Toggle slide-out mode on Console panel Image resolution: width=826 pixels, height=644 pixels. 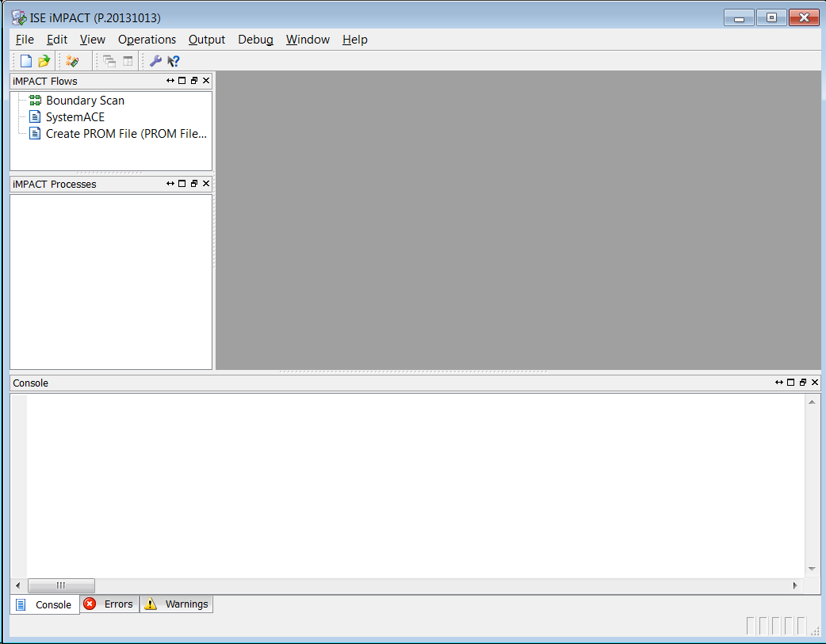(779, 383)
